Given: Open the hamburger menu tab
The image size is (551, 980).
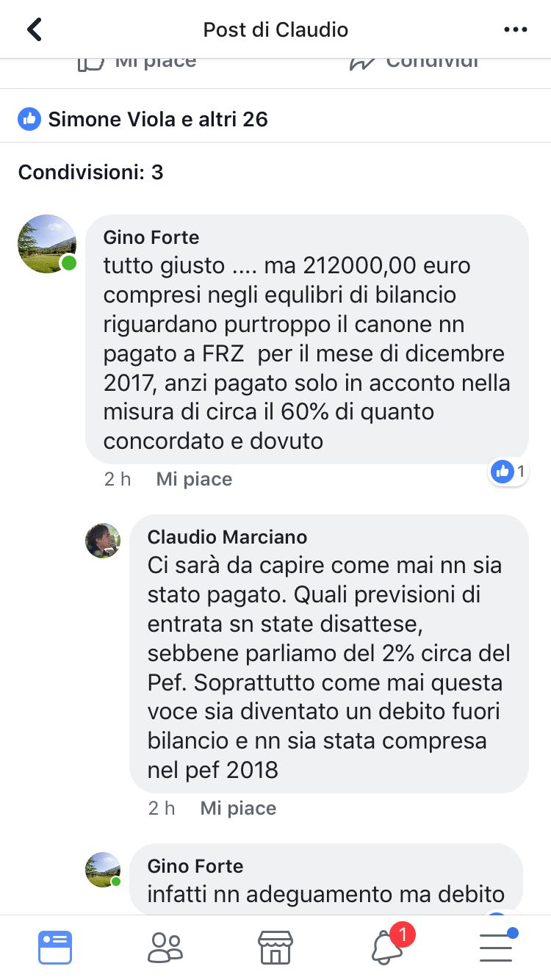Looking at the screenshot, I should coord(497,945).
